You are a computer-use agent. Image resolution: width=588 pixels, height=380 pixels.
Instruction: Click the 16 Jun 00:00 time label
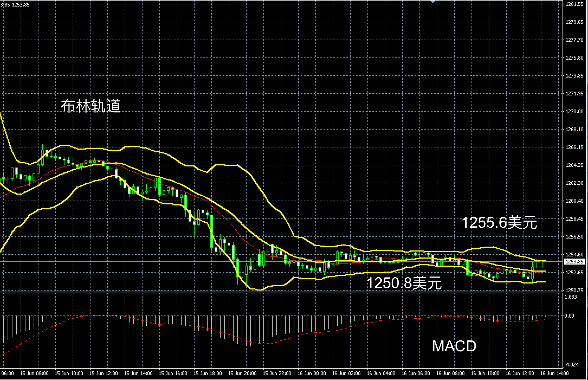pyautogui.click(x=312, y=373)
